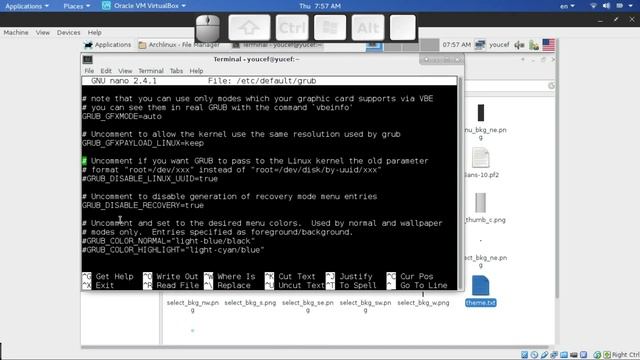Click the guest panel network icon left of youcef
640x360 pixels.
[480, 45]
